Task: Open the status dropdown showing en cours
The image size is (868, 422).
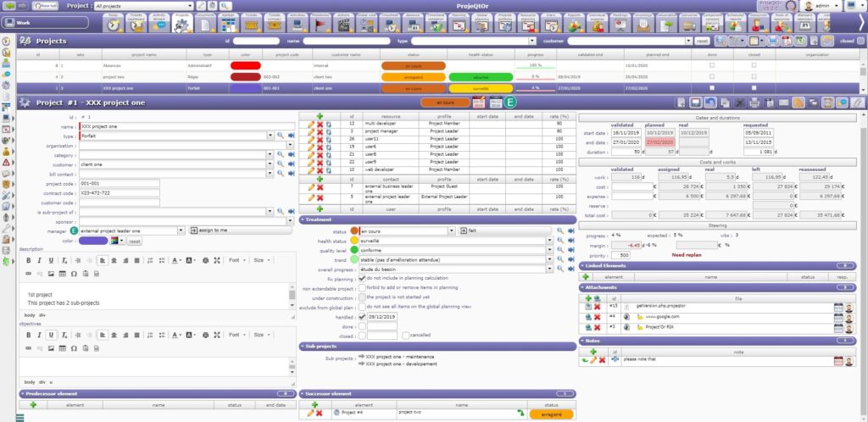Action: [x=451, y=231]
